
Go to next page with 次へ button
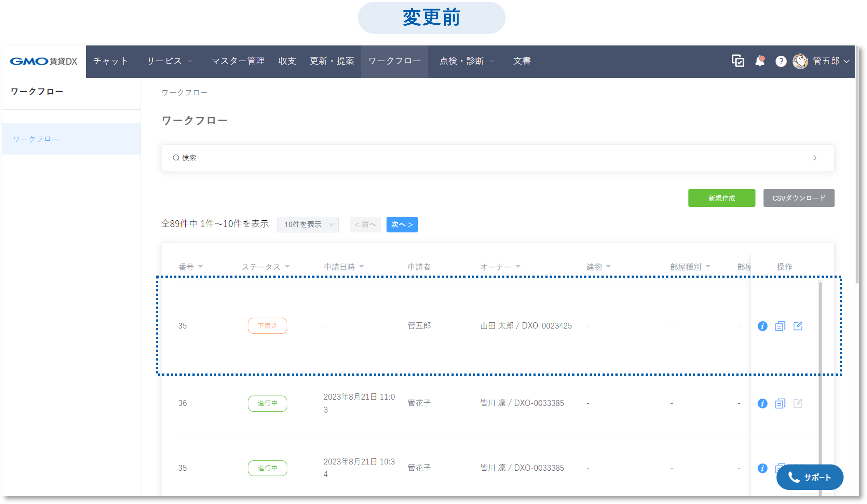402,224
